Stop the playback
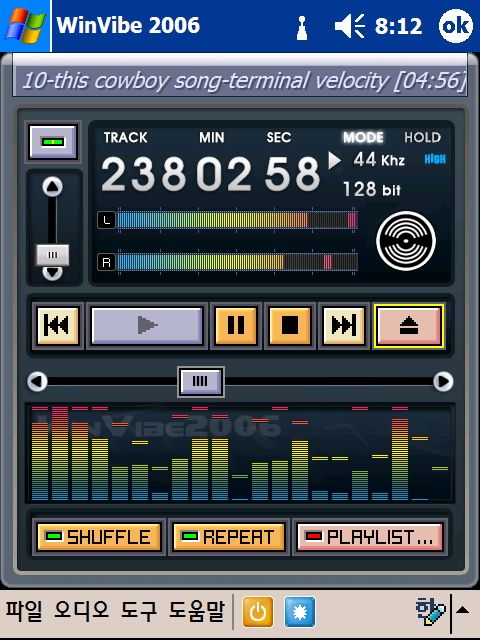This screenshot has height=640, width=480. point(290,325)
